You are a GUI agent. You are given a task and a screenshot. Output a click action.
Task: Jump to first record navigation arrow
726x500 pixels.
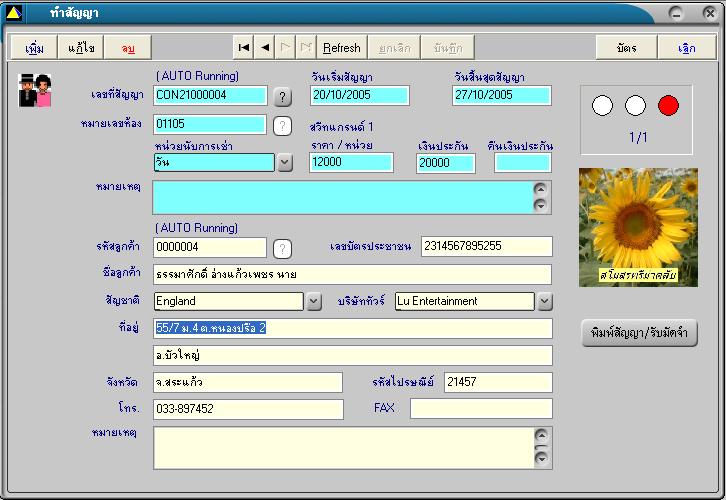[x=243, y=48]
